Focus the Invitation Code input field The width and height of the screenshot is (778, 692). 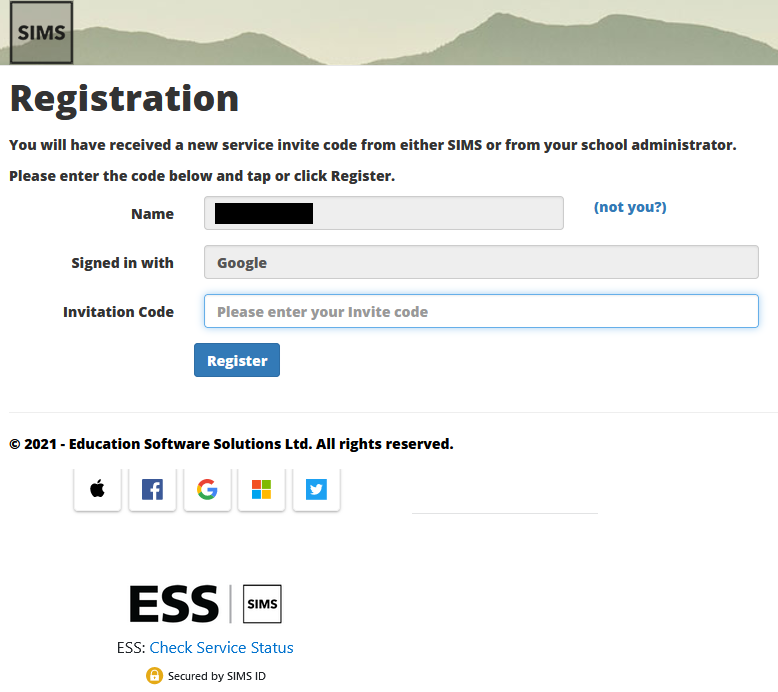(x=481, y=311)
